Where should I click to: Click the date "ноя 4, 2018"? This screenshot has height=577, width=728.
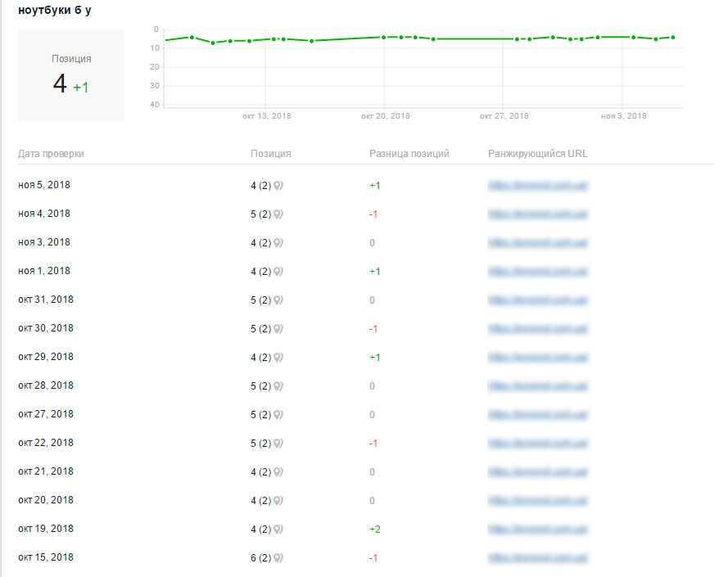44,214
